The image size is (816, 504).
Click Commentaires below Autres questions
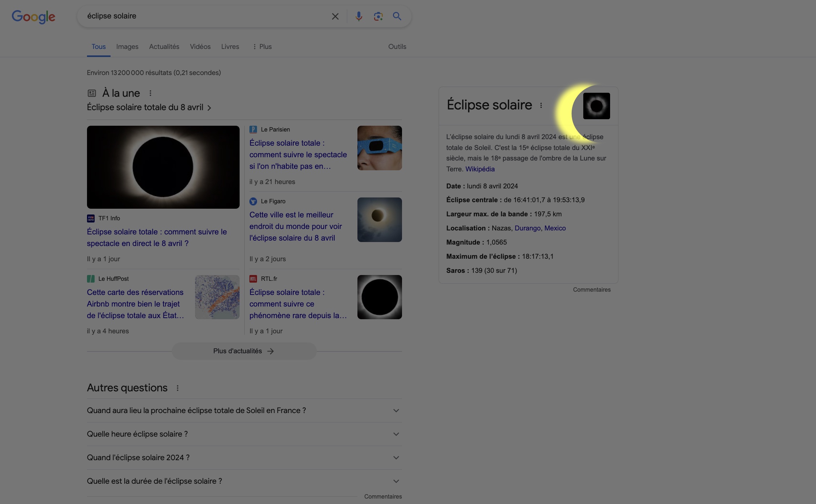[x=383, y=497]
